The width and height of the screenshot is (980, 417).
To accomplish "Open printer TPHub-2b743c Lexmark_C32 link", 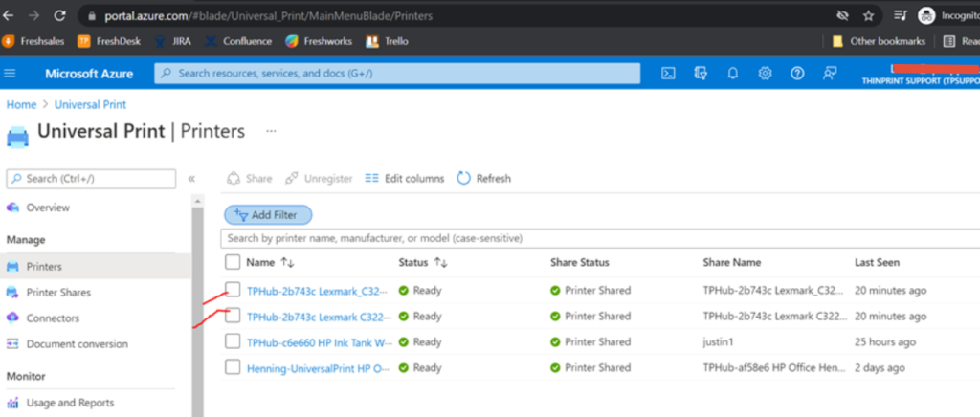I will point(318,291).
